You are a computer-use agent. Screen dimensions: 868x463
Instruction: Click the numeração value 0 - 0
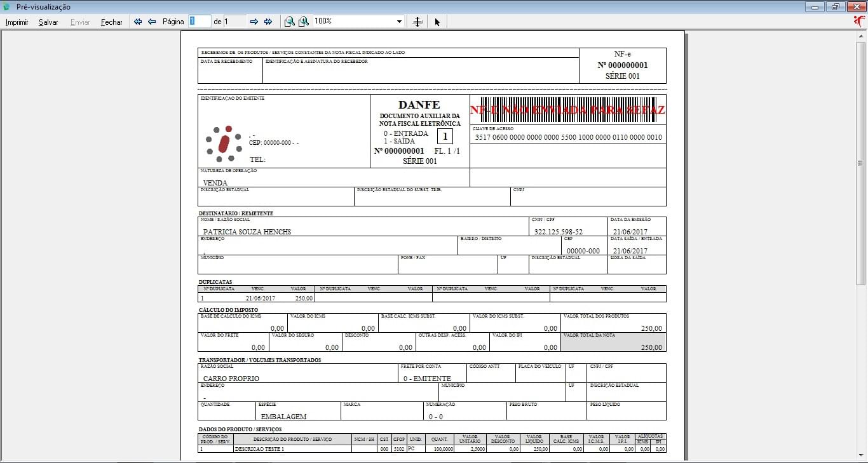tap(436, 417)
